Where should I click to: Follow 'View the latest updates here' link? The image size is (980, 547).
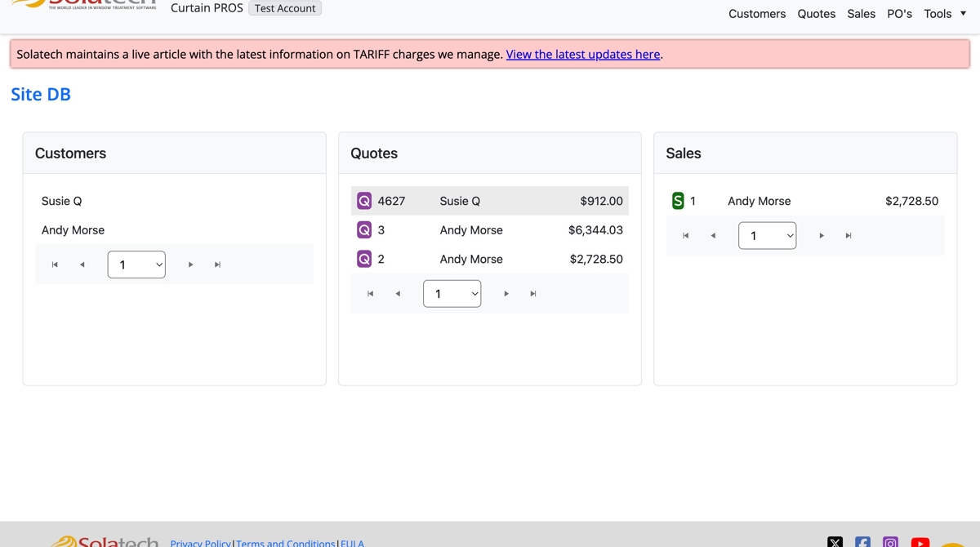(583, 55)
